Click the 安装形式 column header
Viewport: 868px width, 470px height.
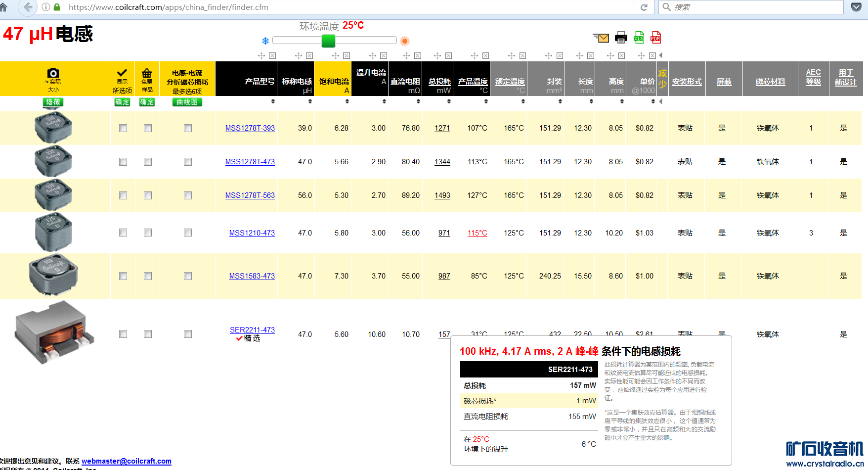click(x=687, y=82)
